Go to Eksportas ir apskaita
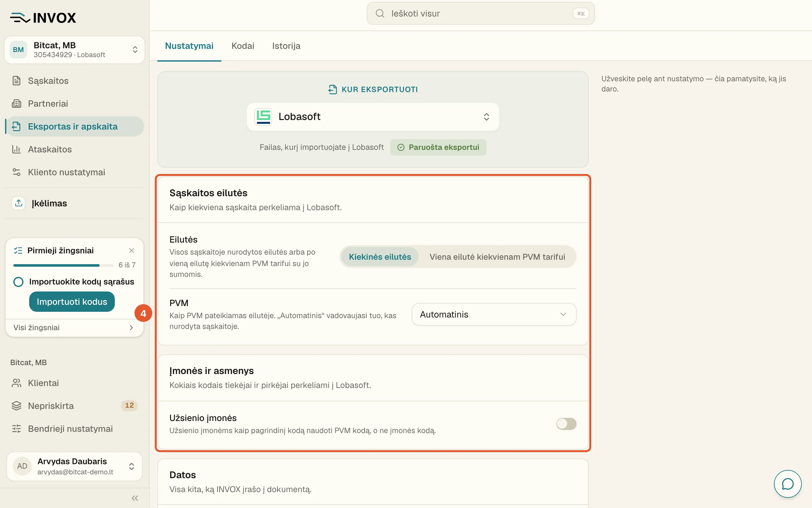Viewport: 812px width, 508px height. click(75, 126)
